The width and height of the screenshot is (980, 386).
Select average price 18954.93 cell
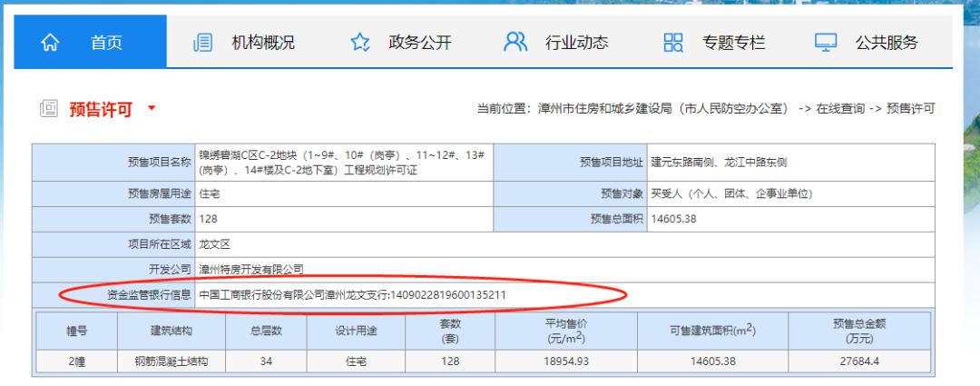566,361
